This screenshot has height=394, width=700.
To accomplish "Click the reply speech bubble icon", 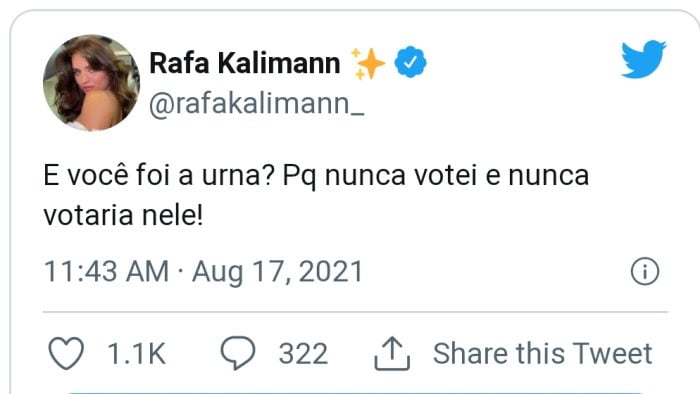I will pyautogui.click(x=238, y=353).
